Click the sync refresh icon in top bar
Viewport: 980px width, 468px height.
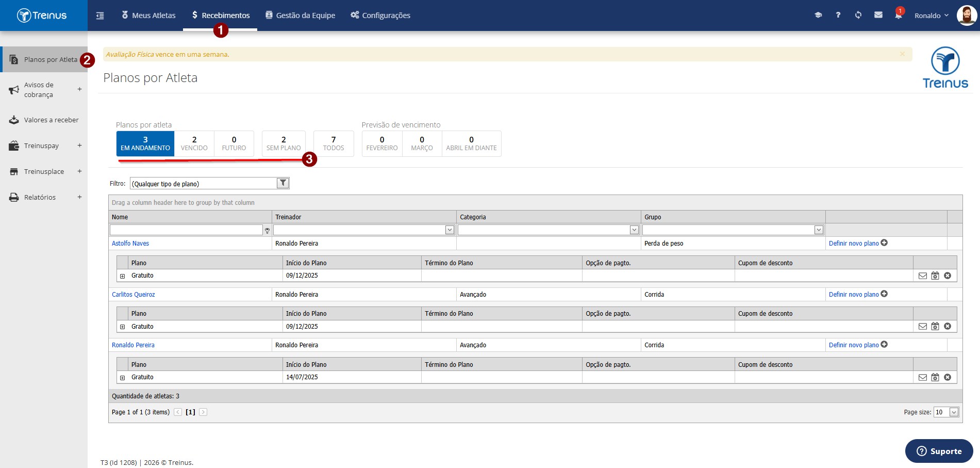click(x=858, y=15)
